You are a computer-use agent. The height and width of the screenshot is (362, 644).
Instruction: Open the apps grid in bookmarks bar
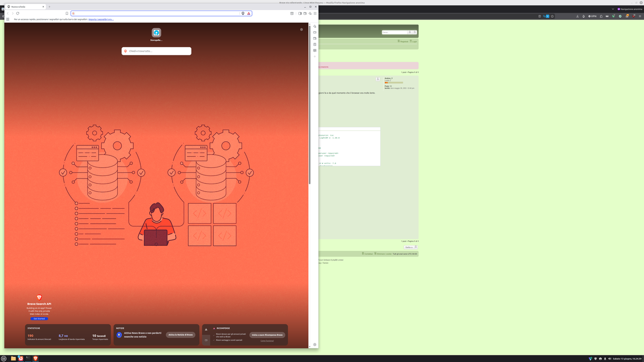click(8, 19)
